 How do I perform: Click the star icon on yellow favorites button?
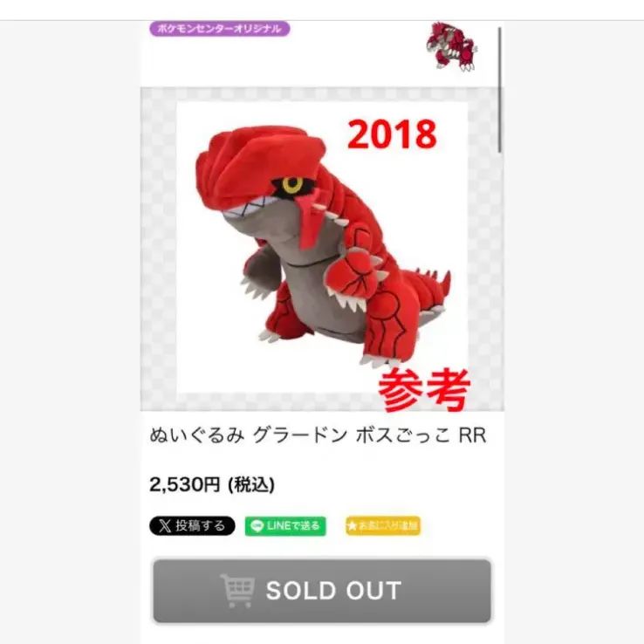(352, 525)
